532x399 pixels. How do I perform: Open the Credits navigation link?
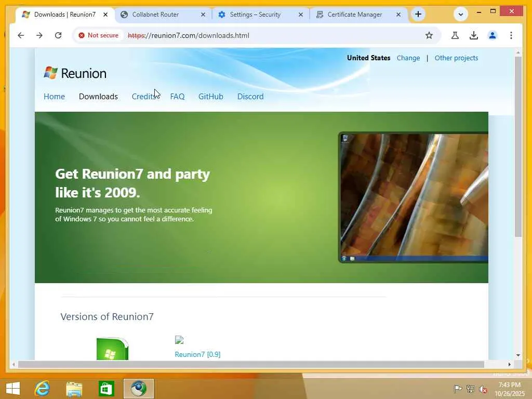(145, 96)
